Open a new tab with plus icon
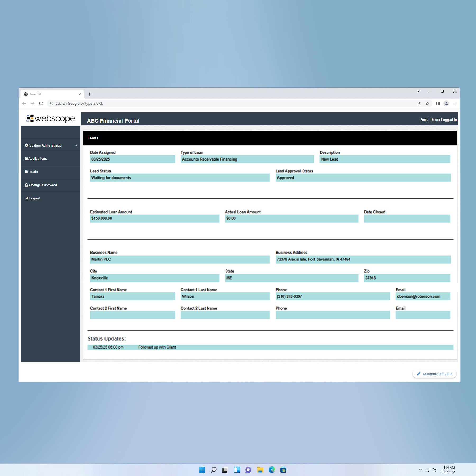 coord(90,94)
